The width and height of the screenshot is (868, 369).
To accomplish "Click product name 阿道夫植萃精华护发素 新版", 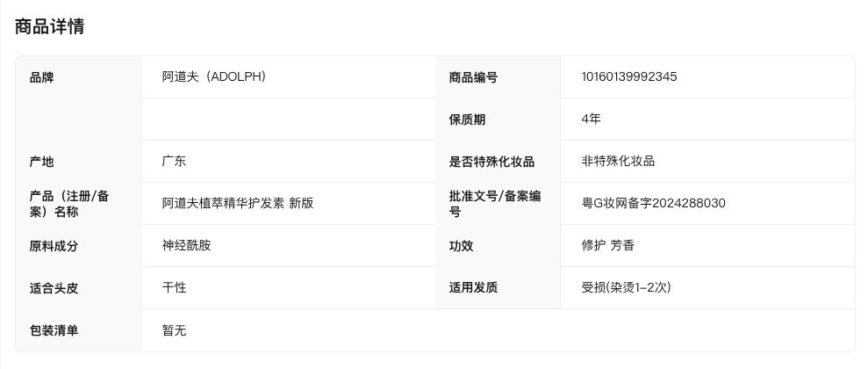I will (238, 203).
